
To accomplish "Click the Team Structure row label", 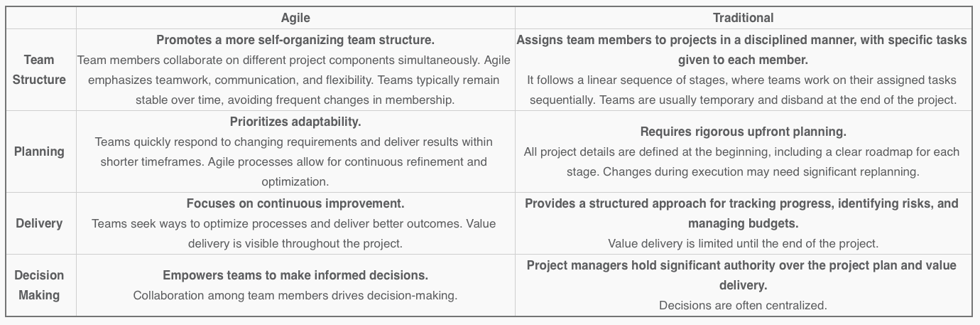I will 39,70.
